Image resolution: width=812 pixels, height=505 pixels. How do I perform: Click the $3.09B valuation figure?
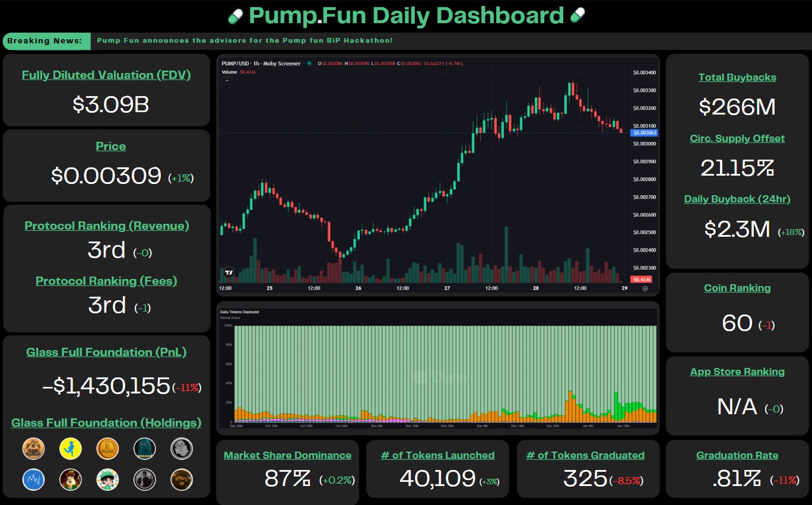[111, 105]
